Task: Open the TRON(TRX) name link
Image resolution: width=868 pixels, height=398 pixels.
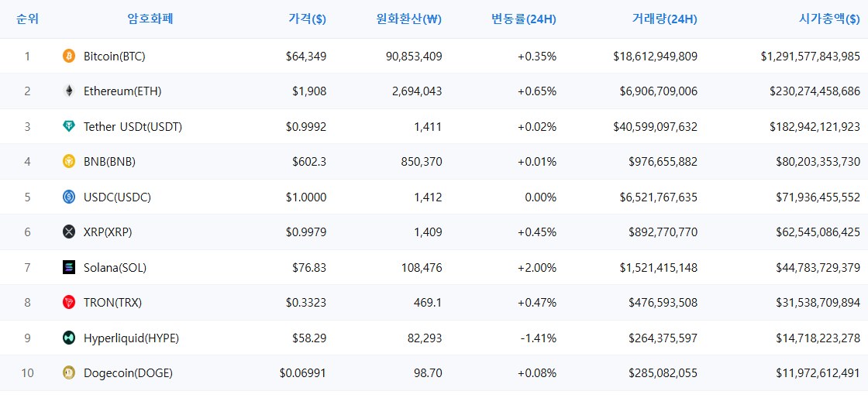Action: click(113, 303)
